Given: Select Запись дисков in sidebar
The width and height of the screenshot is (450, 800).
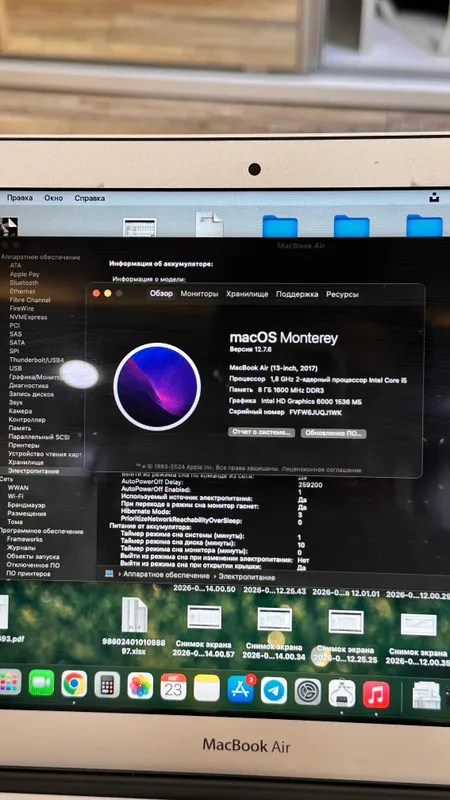Looking at the screenshot, I should (31, 394).
